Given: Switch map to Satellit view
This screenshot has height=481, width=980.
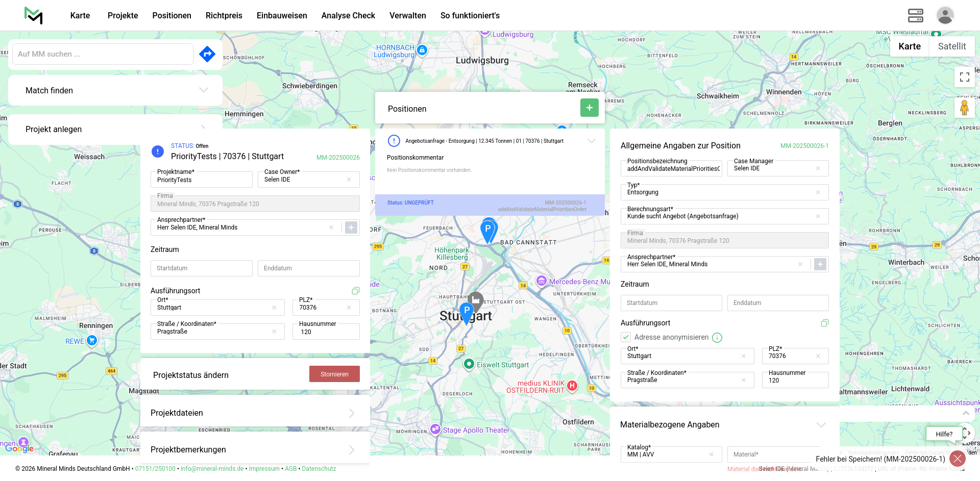Looking at the screenshot, I should tap(951, 46).
